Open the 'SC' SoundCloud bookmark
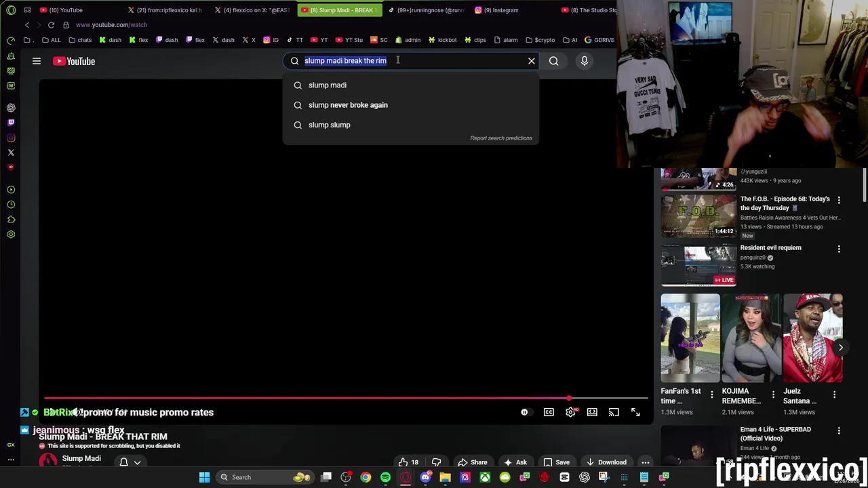 click(x=379, y=40)
